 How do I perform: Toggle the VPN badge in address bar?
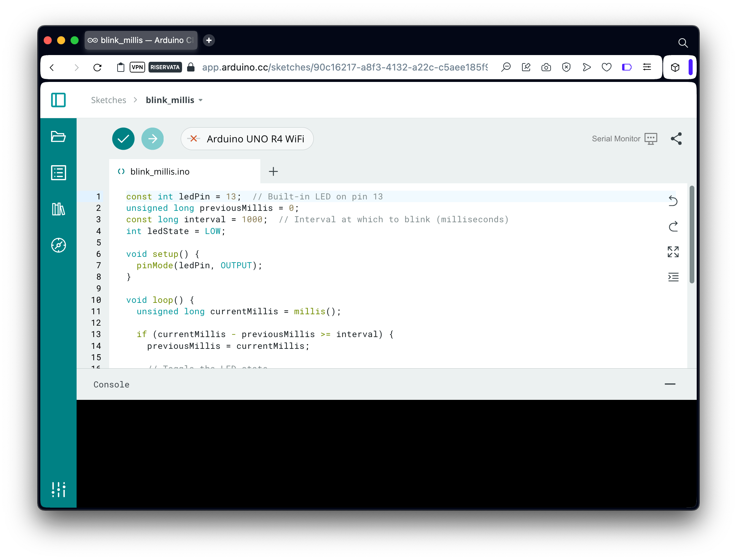137,67
